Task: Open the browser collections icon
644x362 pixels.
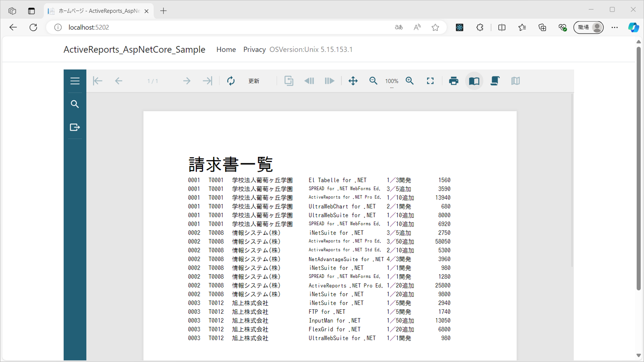Action: point(542,27)
